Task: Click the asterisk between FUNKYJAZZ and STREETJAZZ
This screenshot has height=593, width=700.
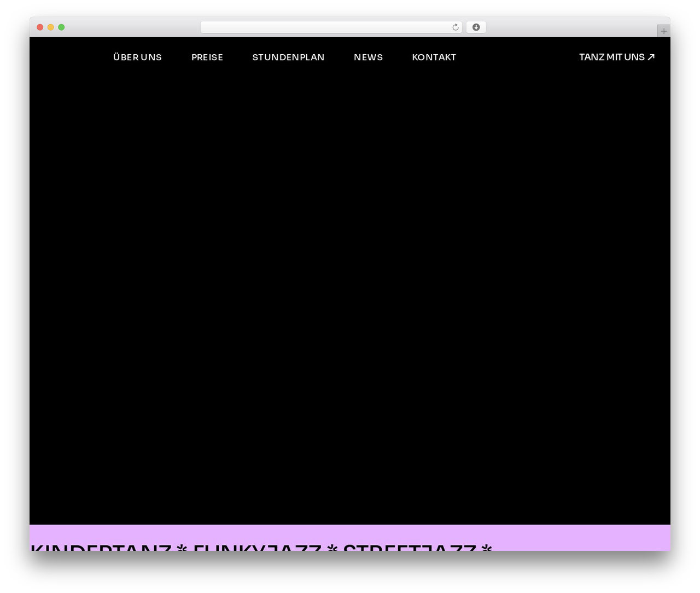Action: [x=332, y=547]
